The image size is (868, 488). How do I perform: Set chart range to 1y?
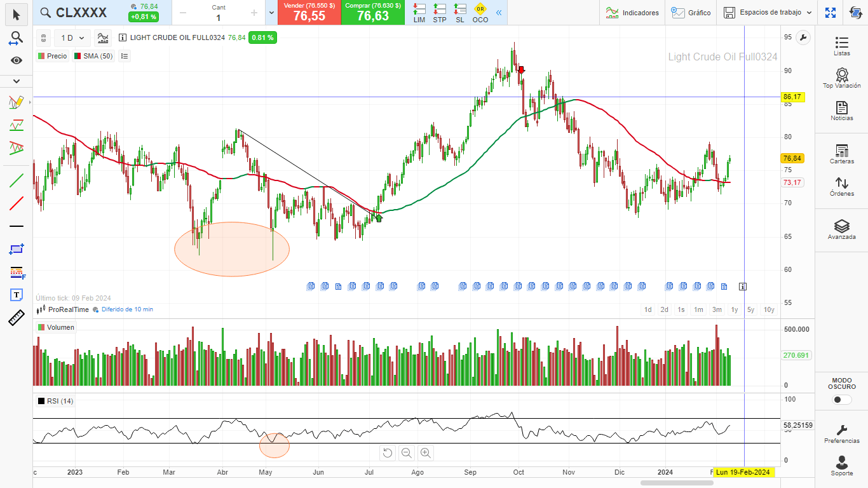click(x=735, y=309)
